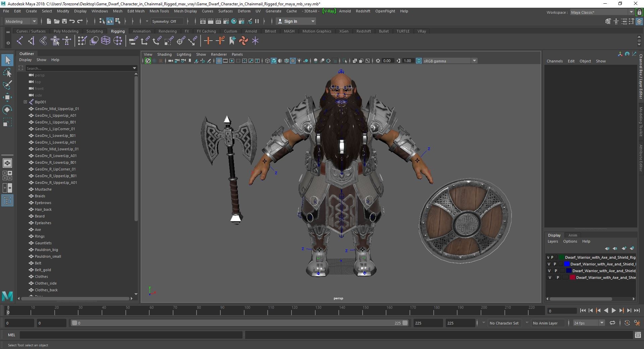Click the Undo arrow icon

(x=72, y=21)
